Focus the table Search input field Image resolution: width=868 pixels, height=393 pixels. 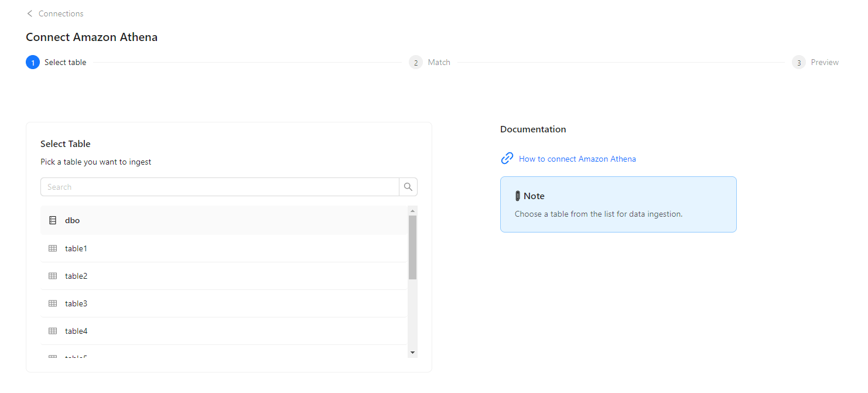(x=220, y=187)
